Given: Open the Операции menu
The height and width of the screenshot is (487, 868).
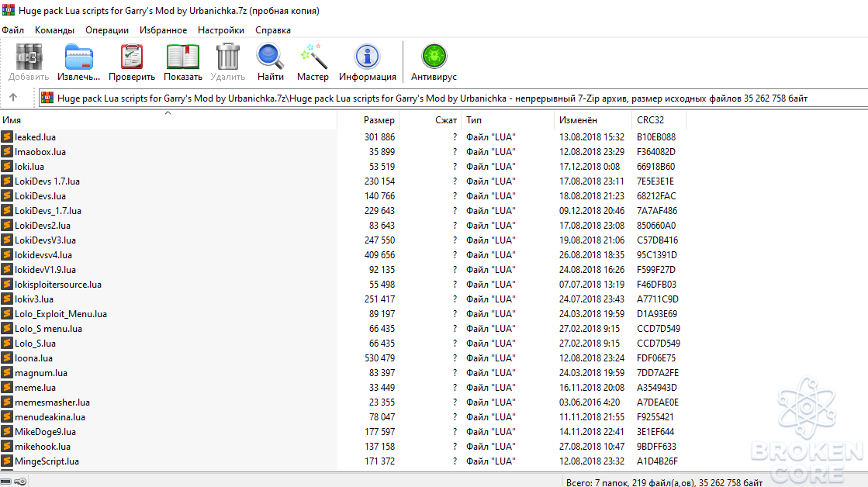Looking at the screenshot, I should click(107, 30).
